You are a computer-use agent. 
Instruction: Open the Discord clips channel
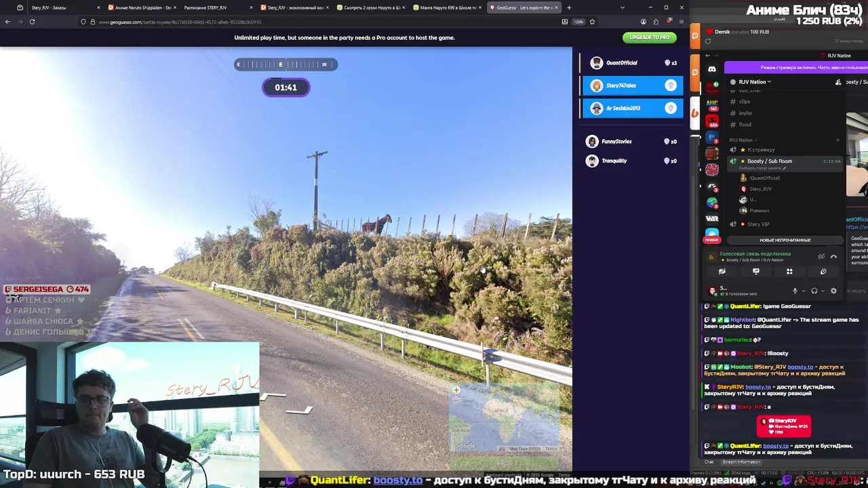click(745, 102)
